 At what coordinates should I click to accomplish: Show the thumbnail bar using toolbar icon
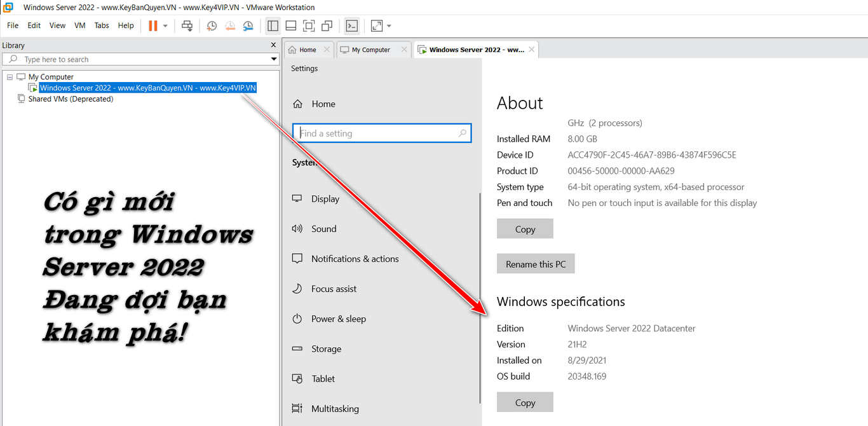point(290,25)
